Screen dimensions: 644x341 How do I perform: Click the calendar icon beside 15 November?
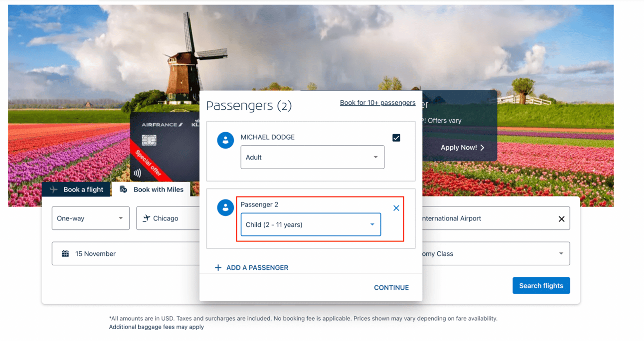(x=65, y=253)
